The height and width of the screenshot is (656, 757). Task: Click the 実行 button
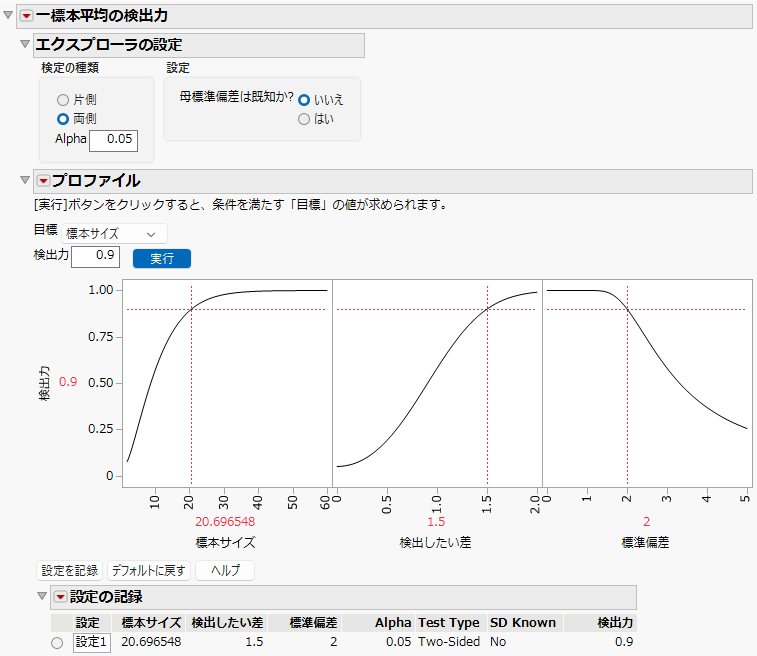162,258
